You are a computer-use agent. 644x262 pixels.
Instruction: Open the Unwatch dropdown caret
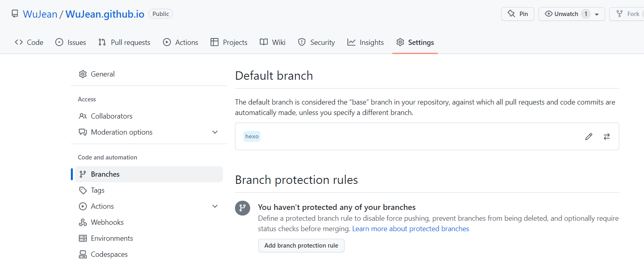coord(597,14)
